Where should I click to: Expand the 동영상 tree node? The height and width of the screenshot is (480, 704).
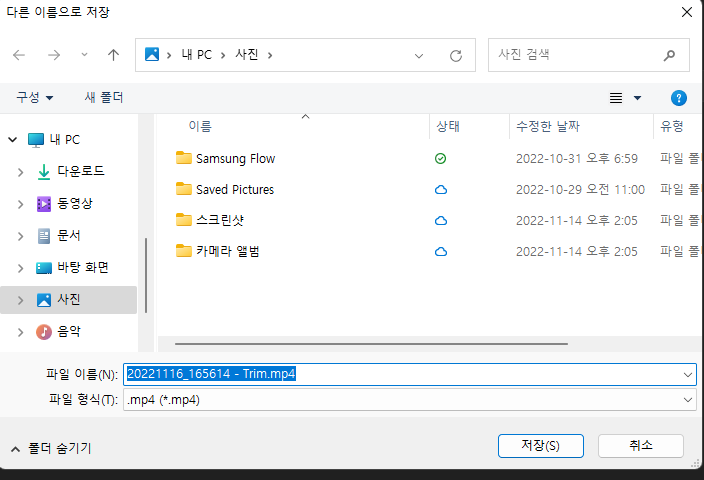coord(20,204)
